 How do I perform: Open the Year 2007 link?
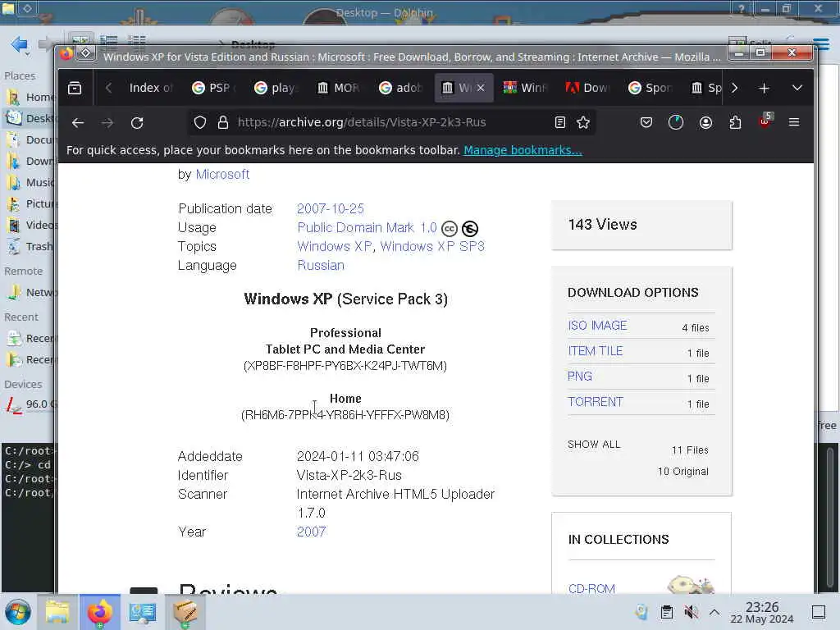(x=311, y=532)
